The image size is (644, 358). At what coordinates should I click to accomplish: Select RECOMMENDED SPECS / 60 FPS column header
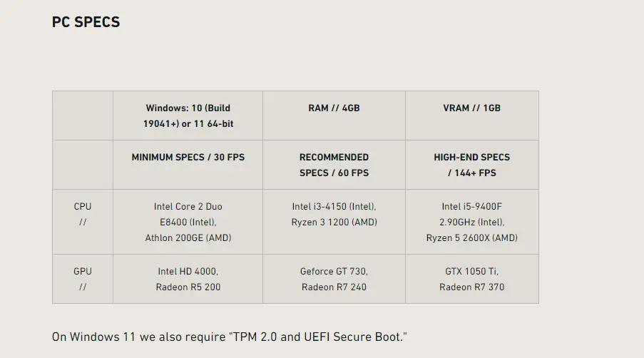(x=334, y=165)
